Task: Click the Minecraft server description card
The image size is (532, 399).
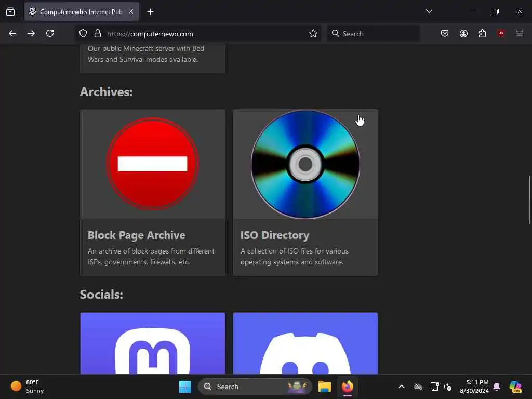Action: (153, 58)
